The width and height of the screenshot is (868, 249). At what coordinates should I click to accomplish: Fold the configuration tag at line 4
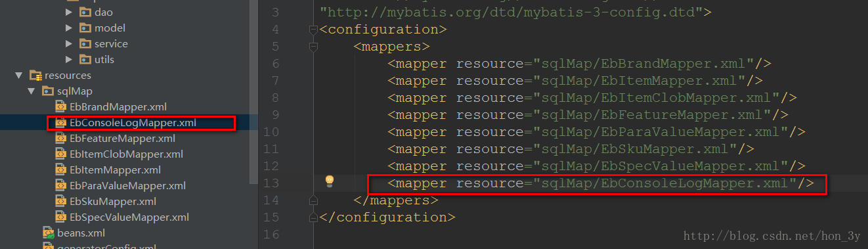coord(313,30)
